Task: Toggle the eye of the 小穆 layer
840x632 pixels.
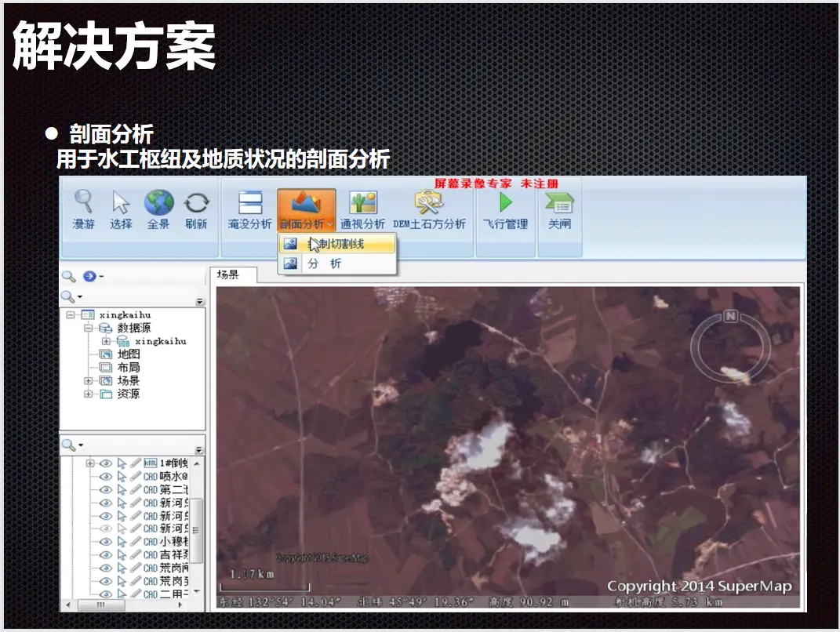Action: (106, 542)
